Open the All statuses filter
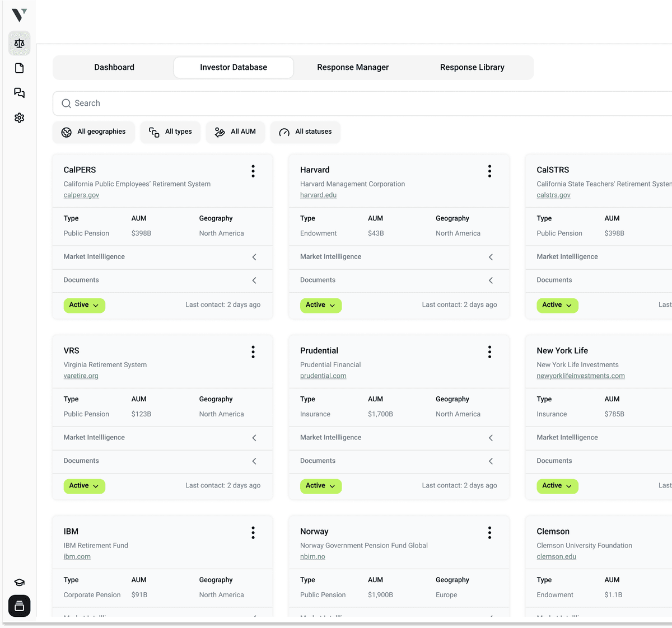Screen dimensions: 672x628 pyautogui.click(x=305, y=132)
